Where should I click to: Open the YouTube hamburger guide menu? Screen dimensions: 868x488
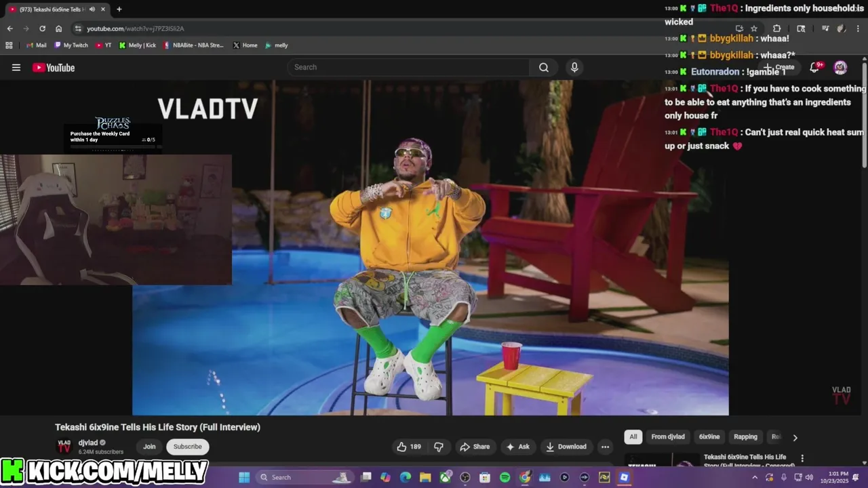point(16,67)
